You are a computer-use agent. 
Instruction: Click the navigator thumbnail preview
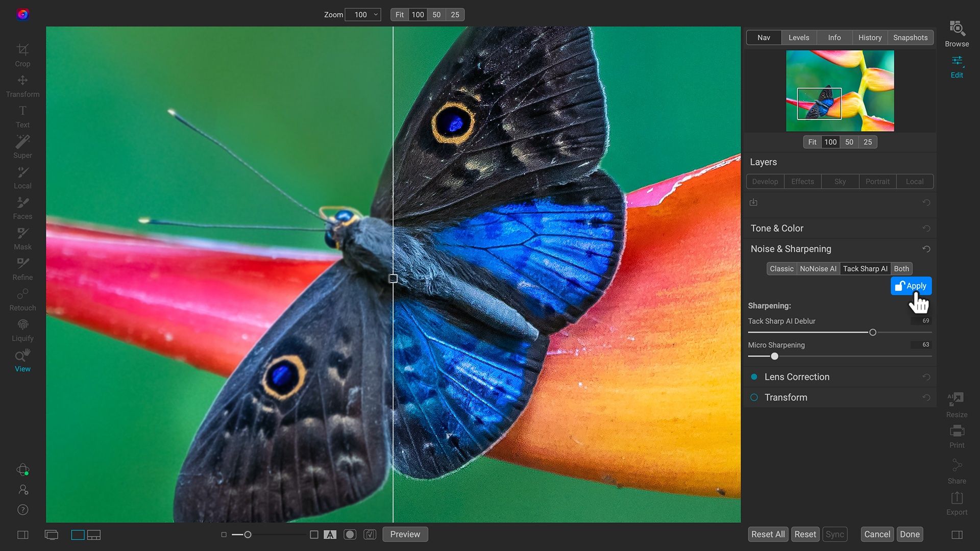(x=840, y=91)
